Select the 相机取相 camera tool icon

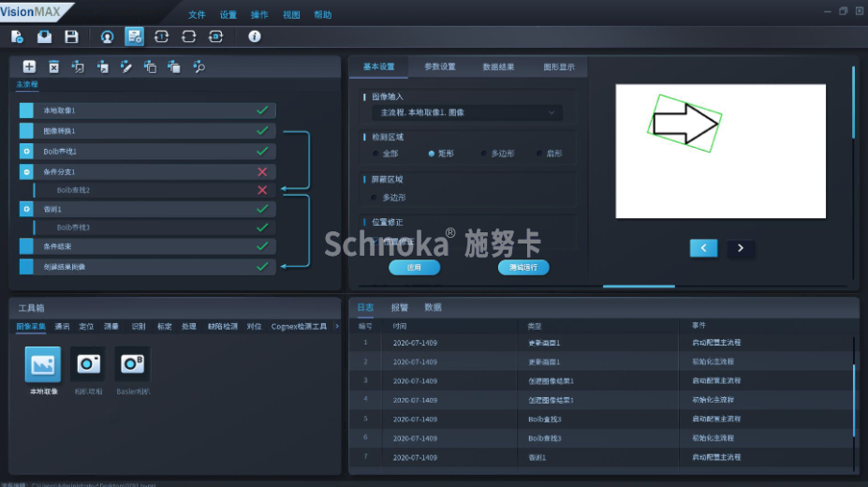[88, 364]
